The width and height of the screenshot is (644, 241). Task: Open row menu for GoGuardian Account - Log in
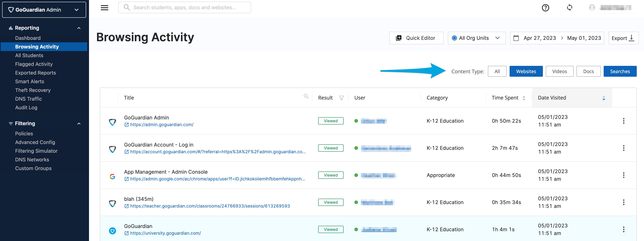coord(624,148)
